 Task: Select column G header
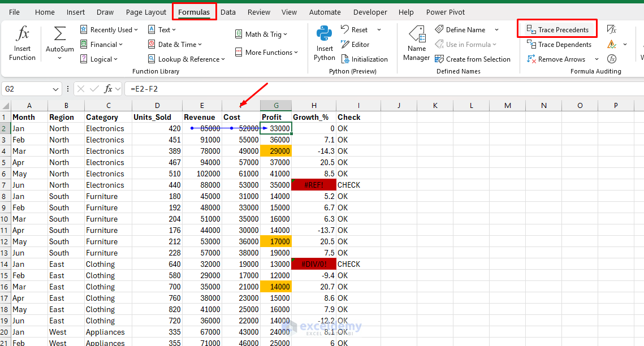pos(276,106)
